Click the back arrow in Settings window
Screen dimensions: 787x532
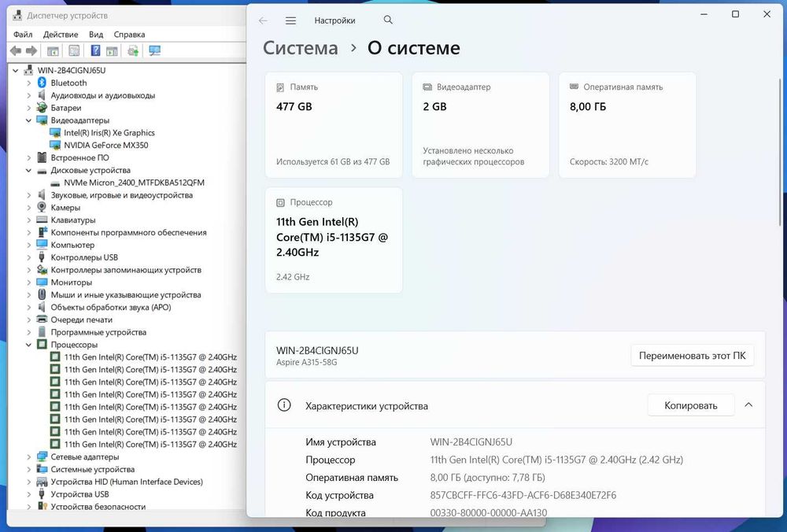coord(263,20)
